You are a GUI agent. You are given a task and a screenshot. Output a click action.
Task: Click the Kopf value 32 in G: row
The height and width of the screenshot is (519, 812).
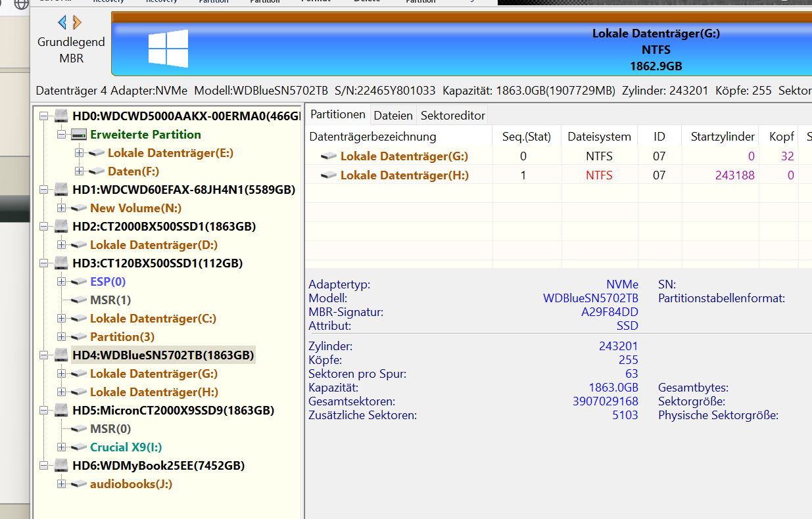tap(788, 156)
